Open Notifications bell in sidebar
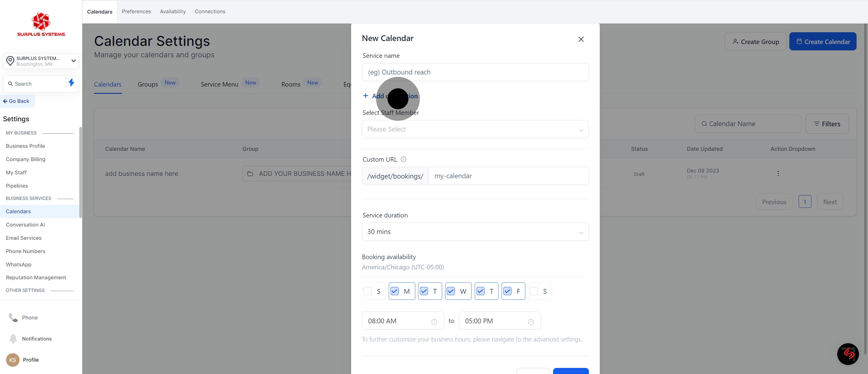 pyautogui.click(x=13, y=339)
